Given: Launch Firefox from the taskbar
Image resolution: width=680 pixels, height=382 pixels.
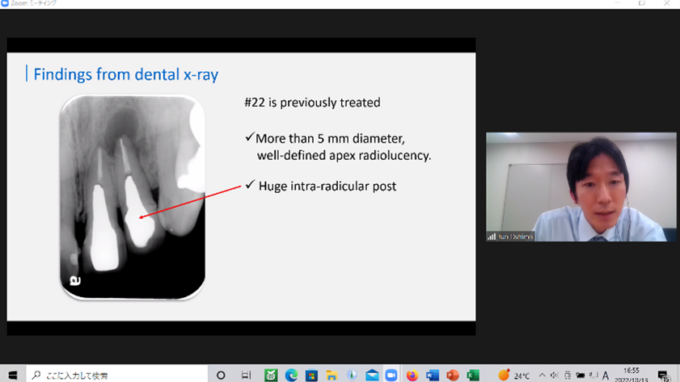Looking at the screenshot, I should (x=412, y=375).
